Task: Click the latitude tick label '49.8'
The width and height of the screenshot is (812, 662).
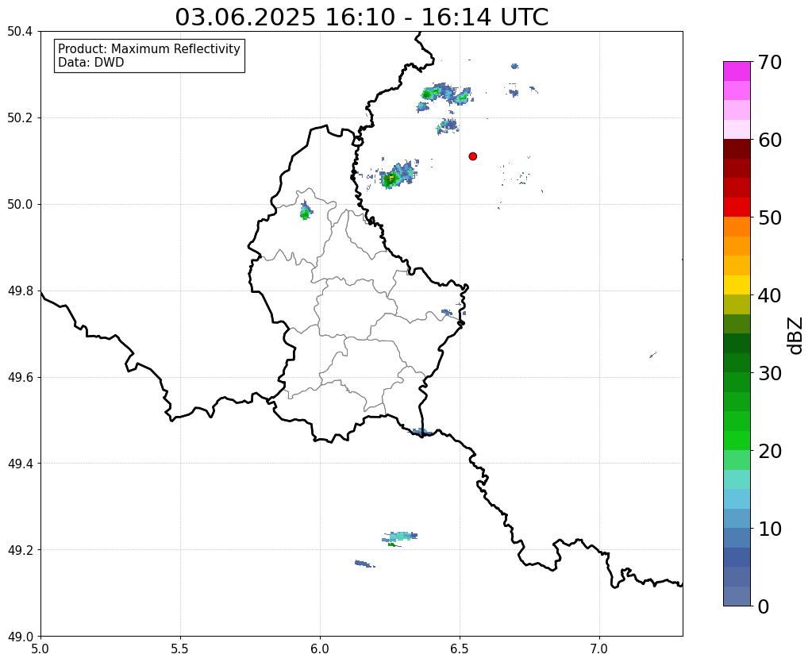Action: 20,291
